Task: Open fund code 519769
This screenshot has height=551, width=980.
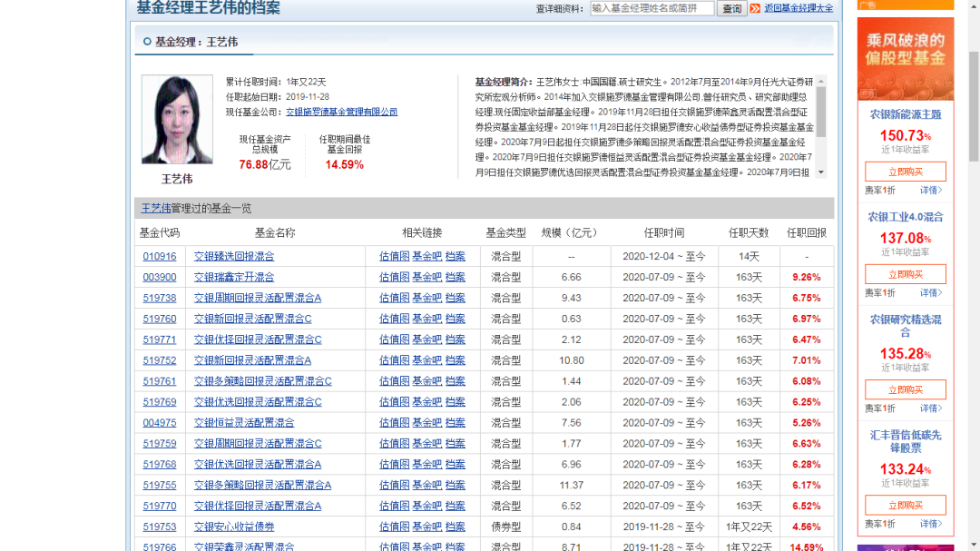Action: [x=160, y=402]
